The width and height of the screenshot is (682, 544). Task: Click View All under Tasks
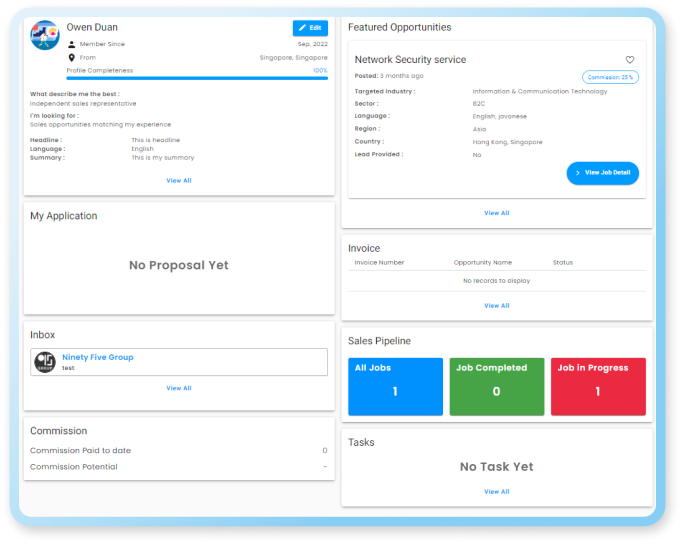497,491
